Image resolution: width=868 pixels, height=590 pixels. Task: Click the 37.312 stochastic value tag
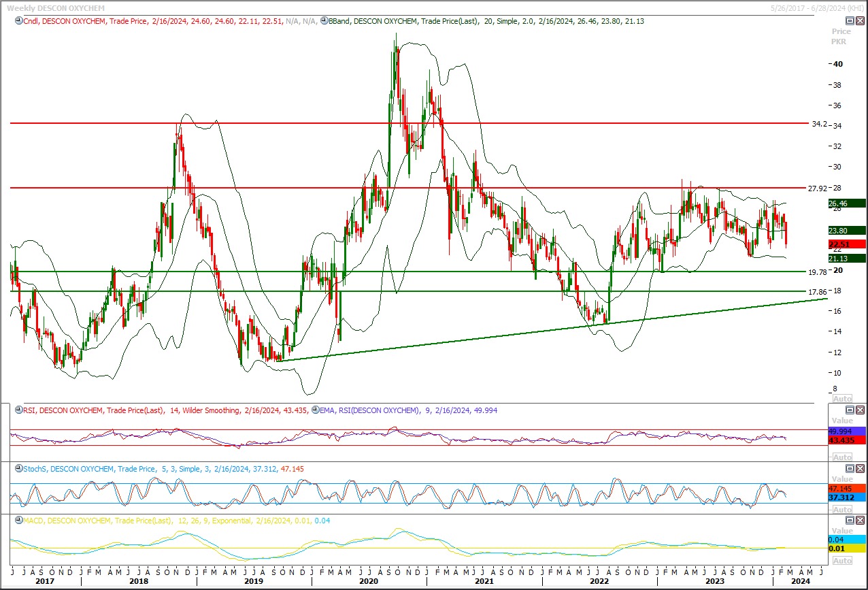click(x=846, y=497)
